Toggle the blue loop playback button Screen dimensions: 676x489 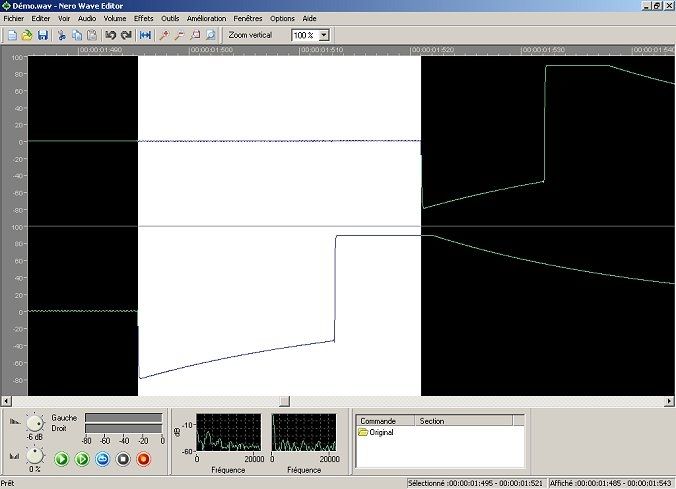click(103, 459)
